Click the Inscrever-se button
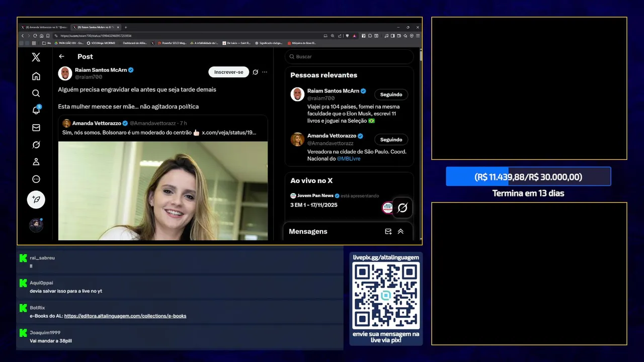Screen dimensions: 644x362 228,72
